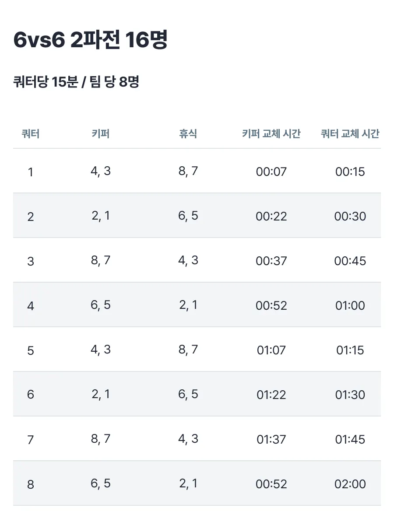The height and width of the screenshot is (532, 394).
Task: Click quarter swap time 02:00
Action: [350, 484]
